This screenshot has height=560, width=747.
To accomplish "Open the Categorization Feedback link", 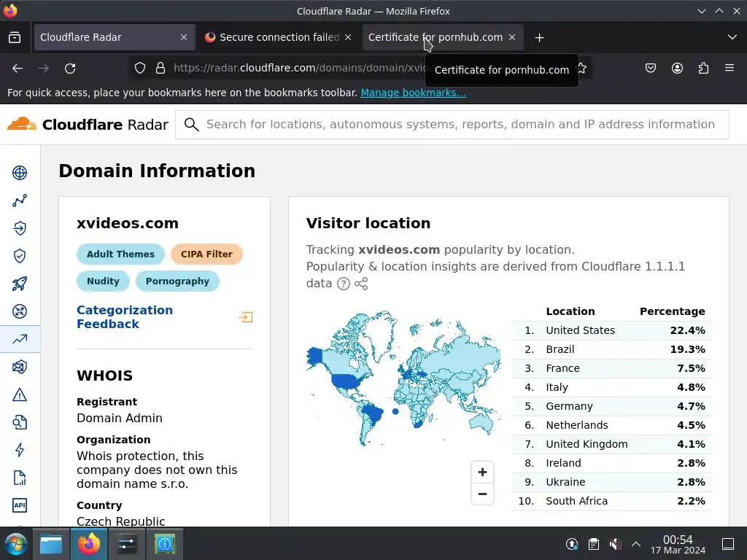I will [125, 317].
